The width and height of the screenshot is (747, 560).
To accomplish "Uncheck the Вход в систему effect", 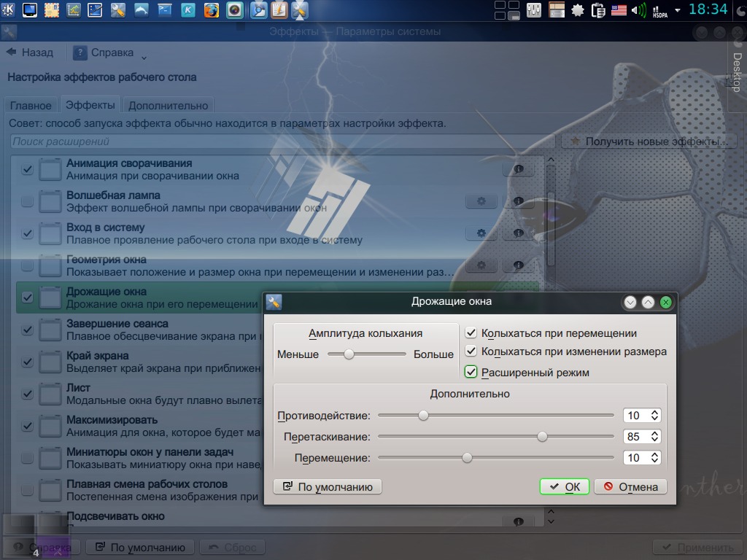I will [27, 233].
